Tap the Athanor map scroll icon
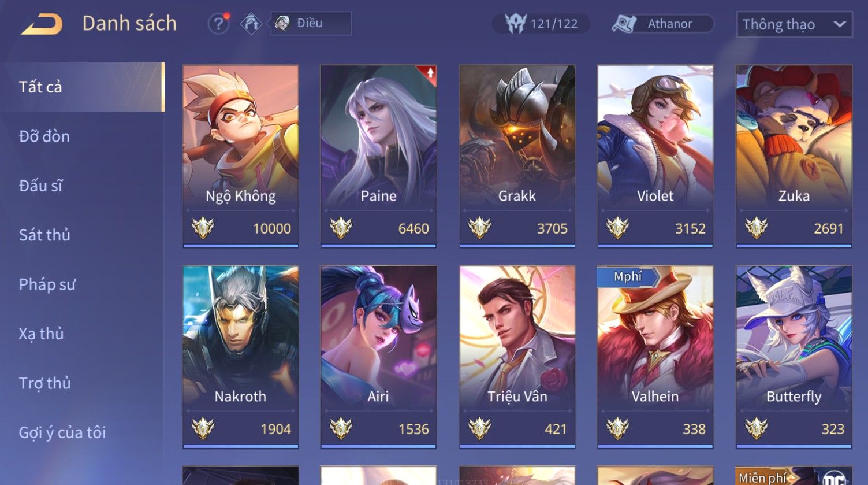 [624, 24]
